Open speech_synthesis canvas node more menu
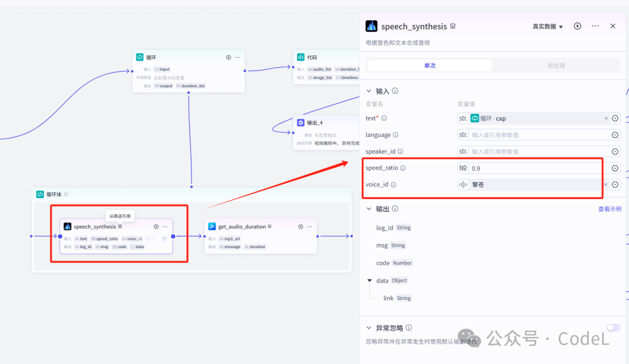Screen dimensions: 629x364 pyautogui.click(x=165, y=227)
